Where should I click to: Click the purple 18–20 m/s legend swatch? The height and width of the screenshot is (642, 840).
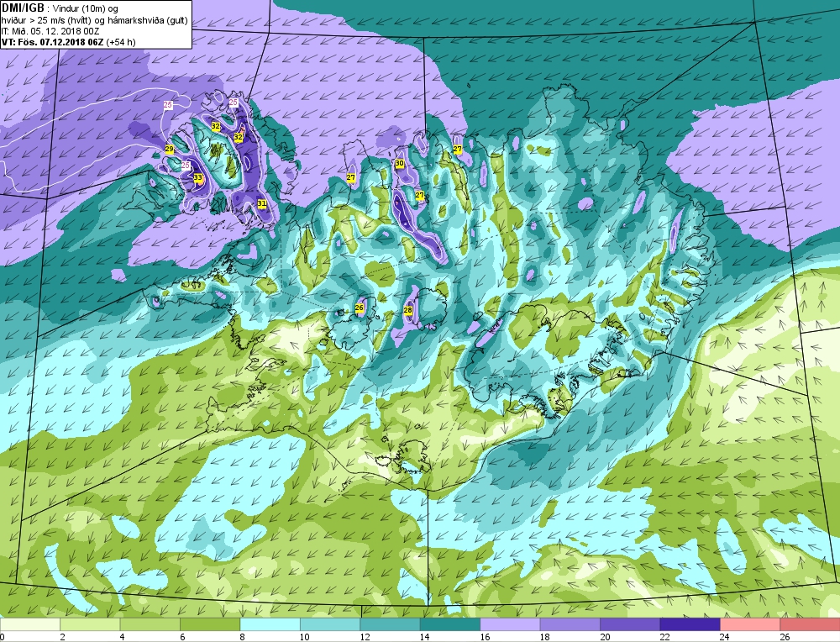pyautogui.click(x=570, y=624)
